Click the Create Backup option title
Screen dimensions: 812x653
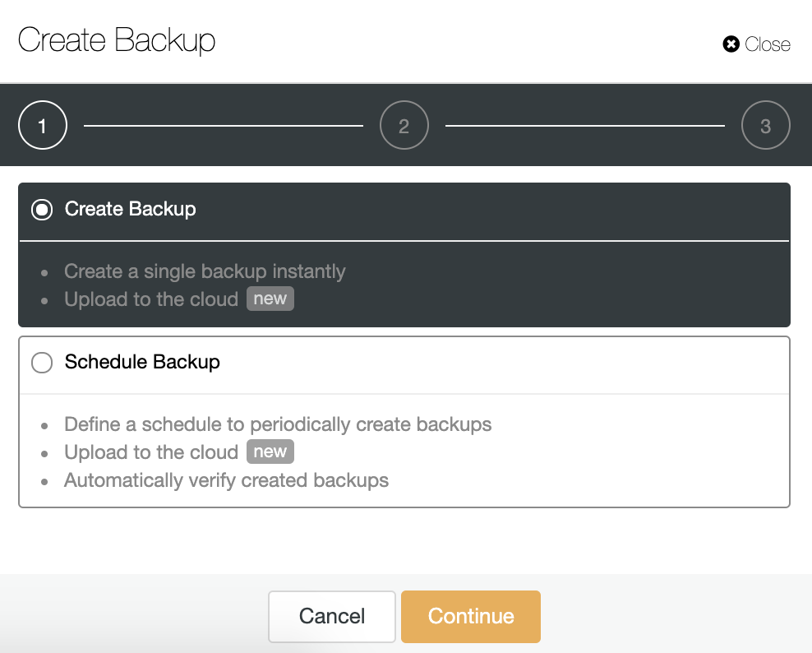point(131,209)
